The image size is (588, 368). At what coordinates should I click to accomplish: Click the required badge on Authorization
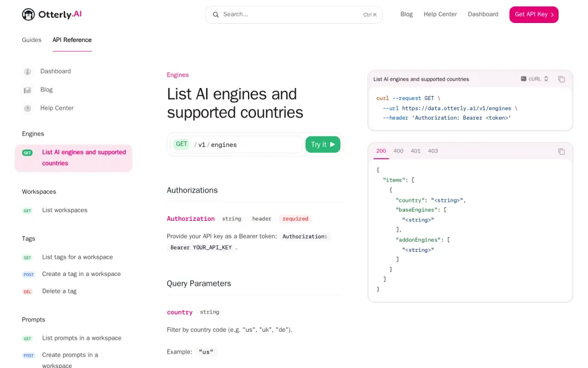(296, 218)
